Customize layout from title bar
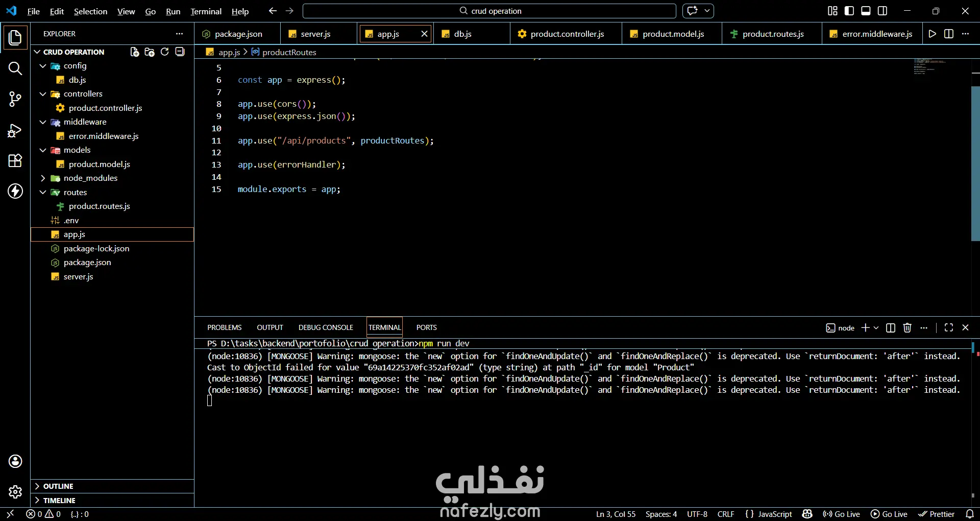This screenshot has width=980, height=521. [x=832, y=11]
